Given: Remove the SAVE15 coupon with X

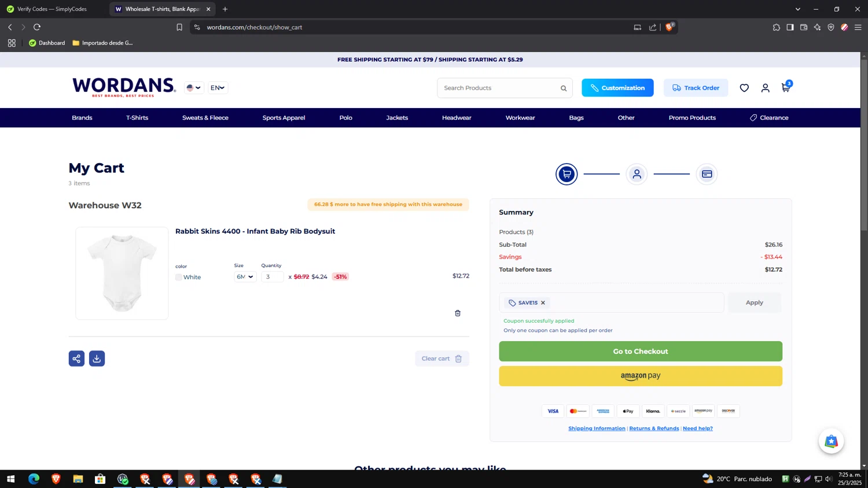Looking at the screenshot, I should (543, 303).
